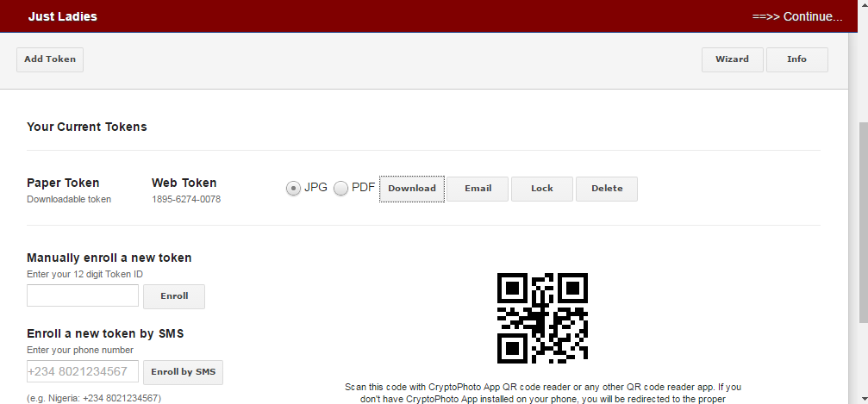This screenshot has height=404, width=868.
Task: Lock the current token
Action: (x=542, y=189)
